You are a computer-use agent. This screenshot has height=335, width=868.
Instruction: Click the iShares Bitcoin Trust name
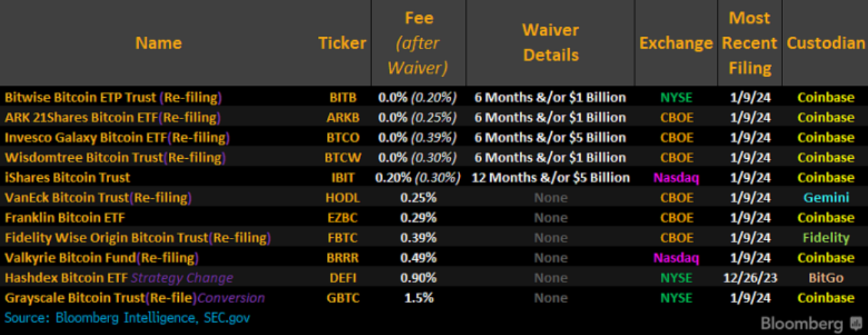(67, 178)
